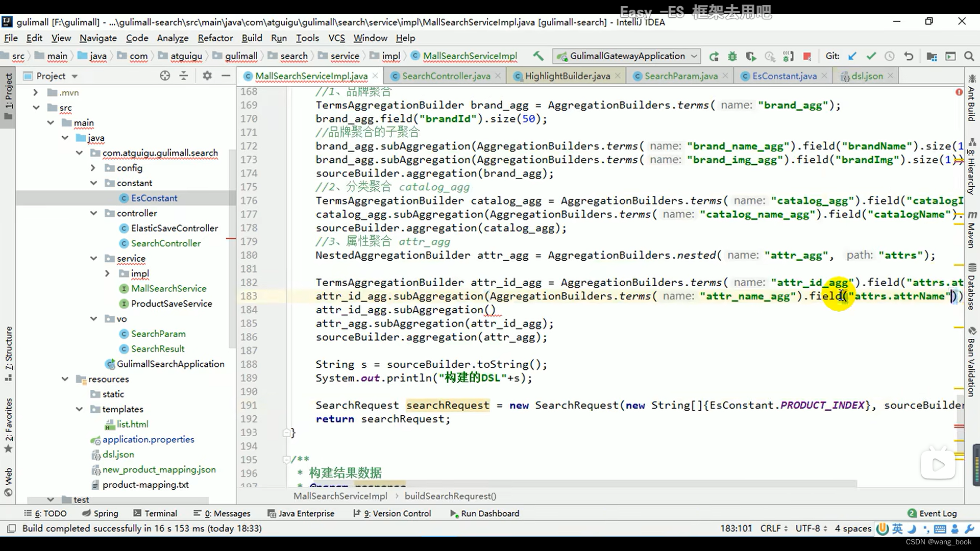Screen dimensions: 980x551
Task: Click the UTF-8 encoding selector
Action: coord(812,529)
